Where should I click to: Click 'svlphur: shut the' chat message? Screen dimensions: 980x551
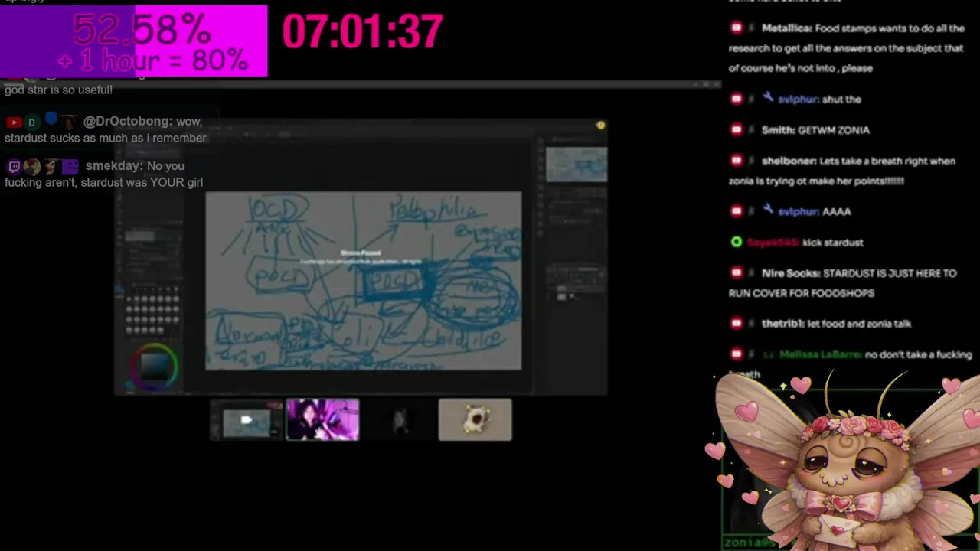pos(818,99)
